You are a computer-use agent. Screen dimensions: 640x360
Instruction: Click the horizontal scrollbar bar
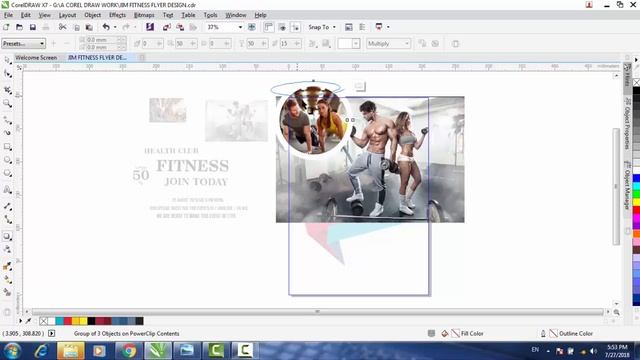(x=318, y=312)
